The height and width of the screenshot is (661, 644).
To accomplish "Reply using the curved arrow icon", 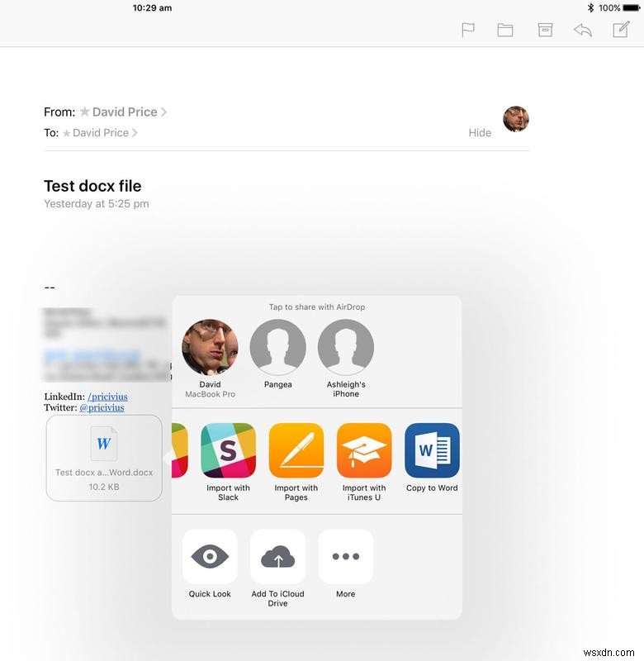I will pyautogui.click(x=583, y=30).
